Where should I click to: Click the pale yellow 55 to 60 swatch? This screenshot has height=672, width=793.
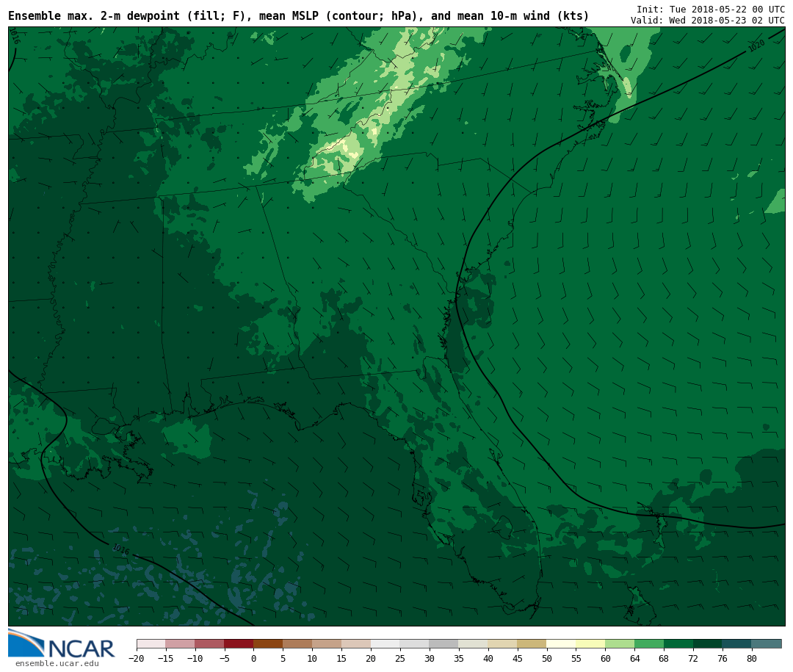(x=590, y=643)
